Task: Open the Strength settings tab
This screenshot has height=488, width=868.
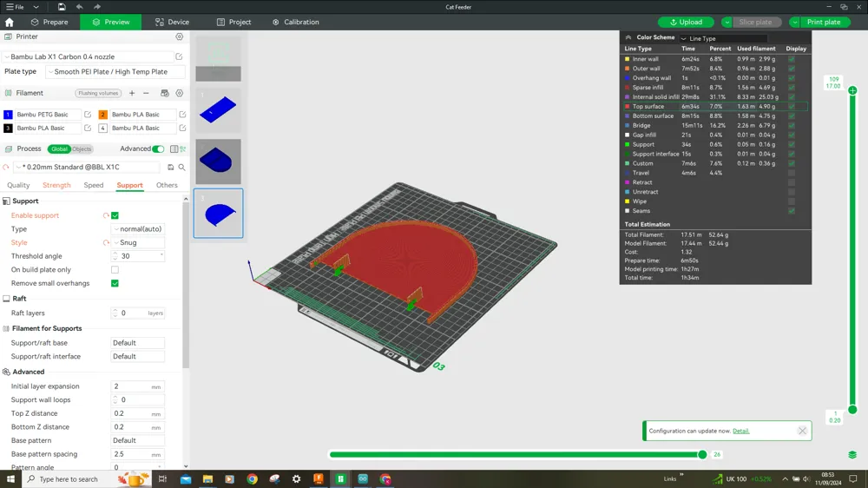Action: point(56,185)
